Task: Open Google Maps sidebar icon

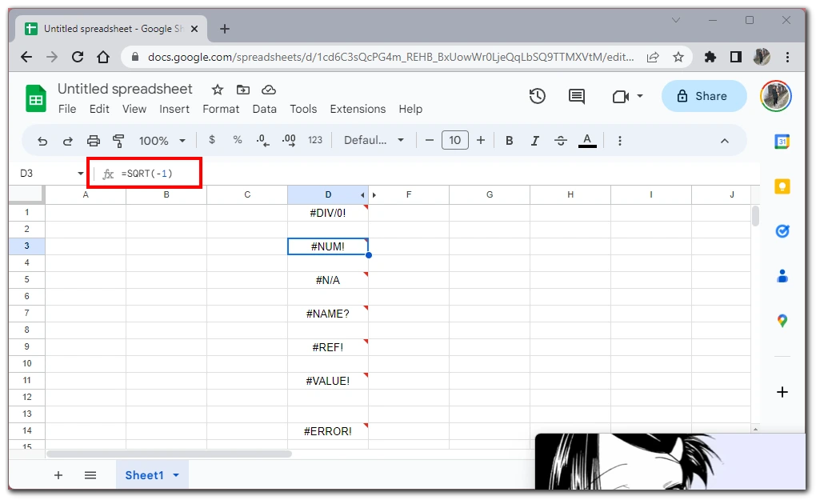Action: point(782,321)
